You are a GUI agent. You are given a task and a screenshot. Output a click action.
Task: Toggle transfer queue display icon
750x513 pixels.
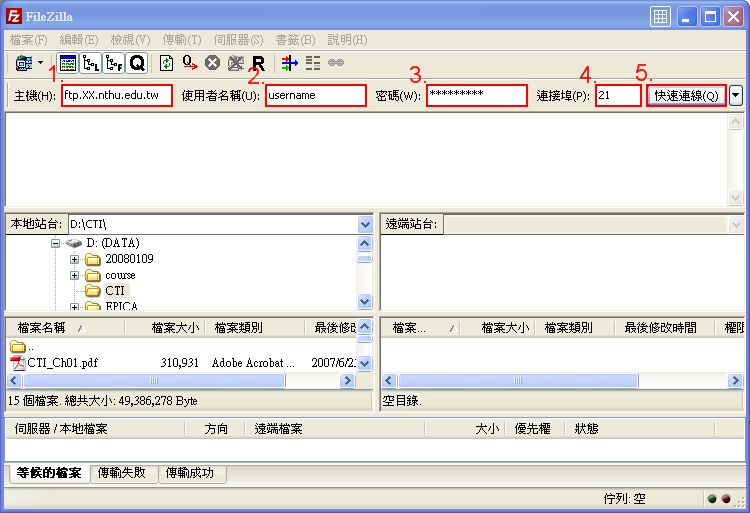coord(136,63)
